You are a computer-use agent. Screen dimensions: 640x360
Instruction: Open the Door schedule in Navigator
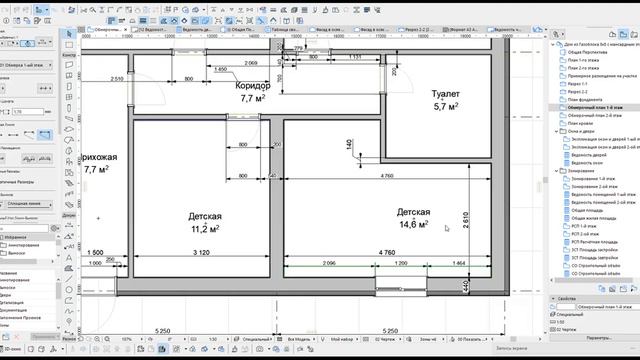coord(589,155)
